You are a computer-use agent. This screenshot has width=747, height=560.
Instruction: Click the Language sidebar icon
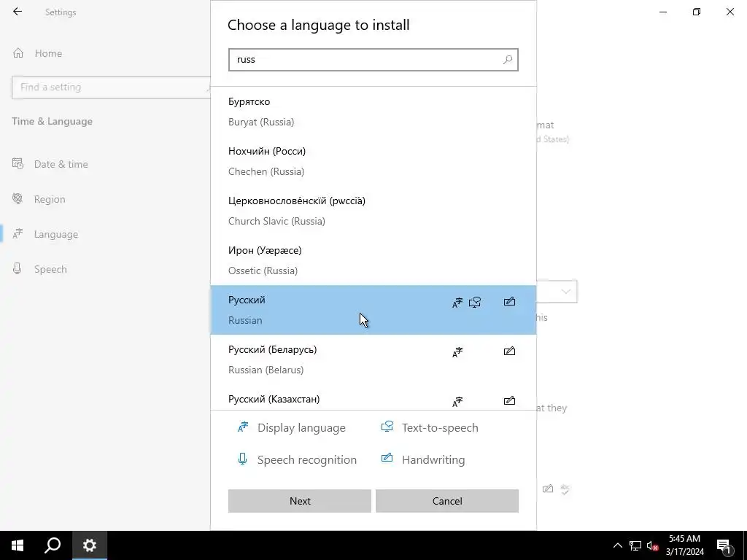(18, 234)
